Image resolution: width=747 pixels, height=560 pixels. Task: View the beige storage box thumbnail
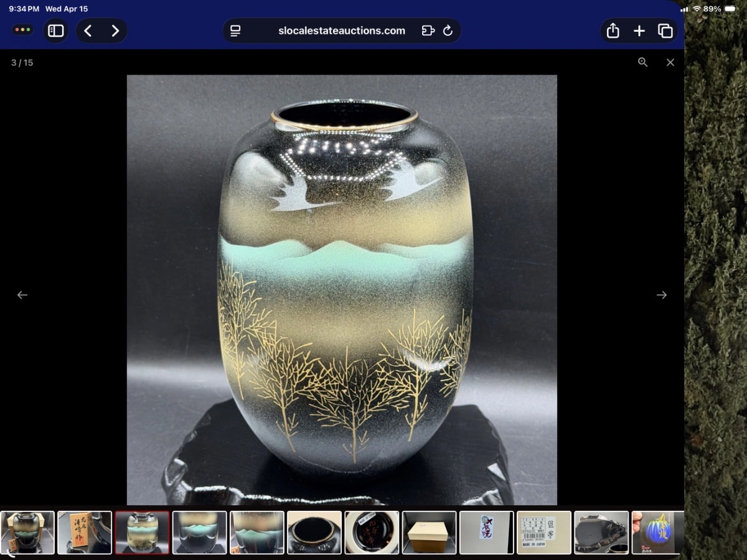coord(429,533)
